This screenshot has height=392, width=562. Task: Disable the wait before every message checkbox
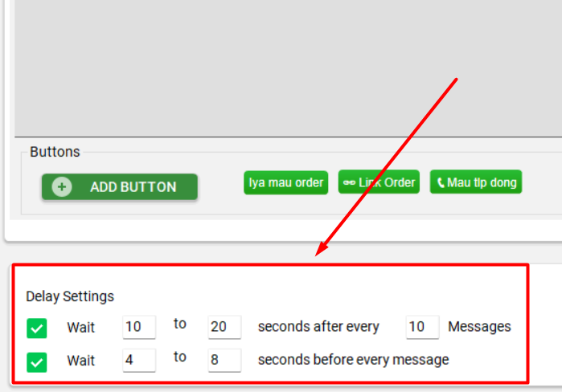37,361
